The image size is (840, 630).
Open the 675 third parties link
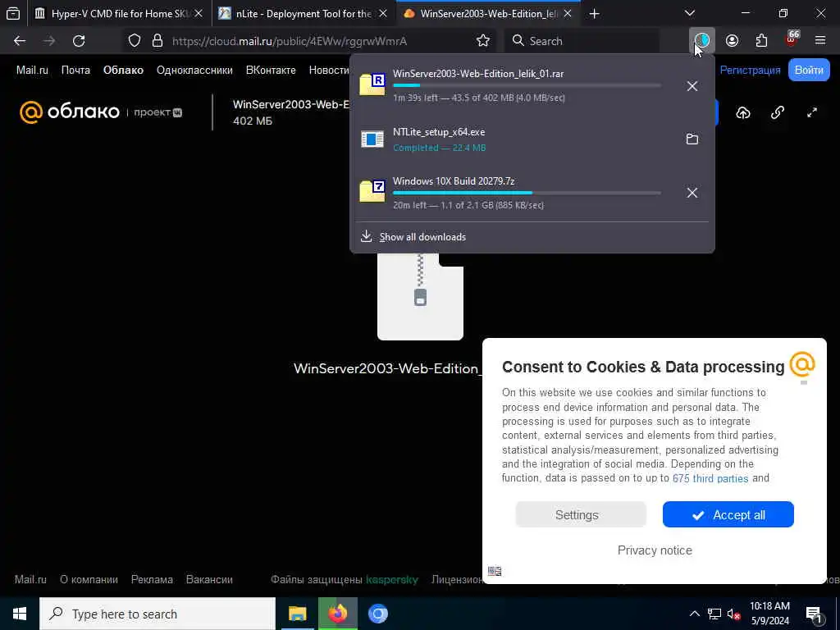[710, 478]
